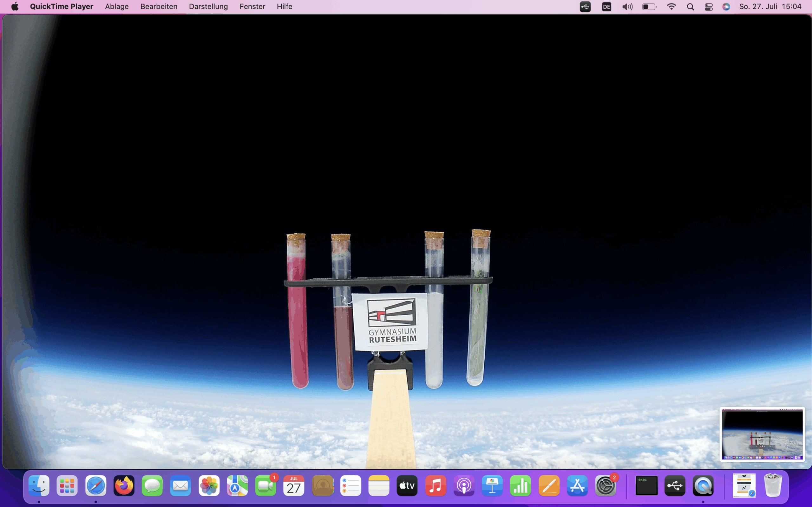Open the Bearbeiten menu
The height and width of the screenshot is (507, 812).
click(159, 7)
